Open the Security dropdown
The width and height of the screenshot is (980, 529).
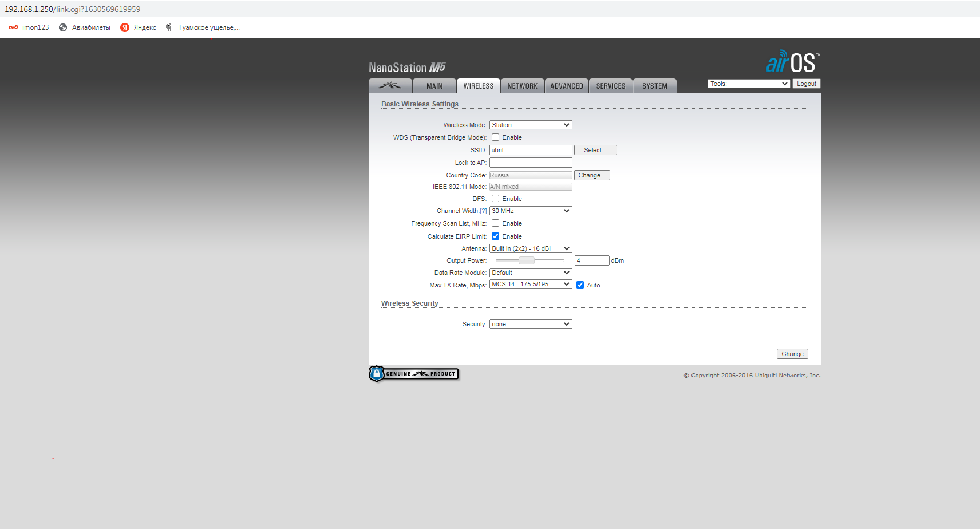531,324
